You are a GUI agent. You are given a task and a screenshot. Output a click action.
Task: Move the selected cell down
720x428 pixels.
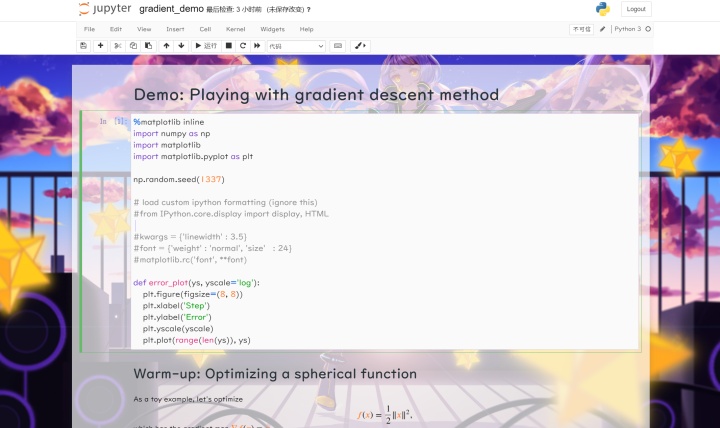point(181,46)
